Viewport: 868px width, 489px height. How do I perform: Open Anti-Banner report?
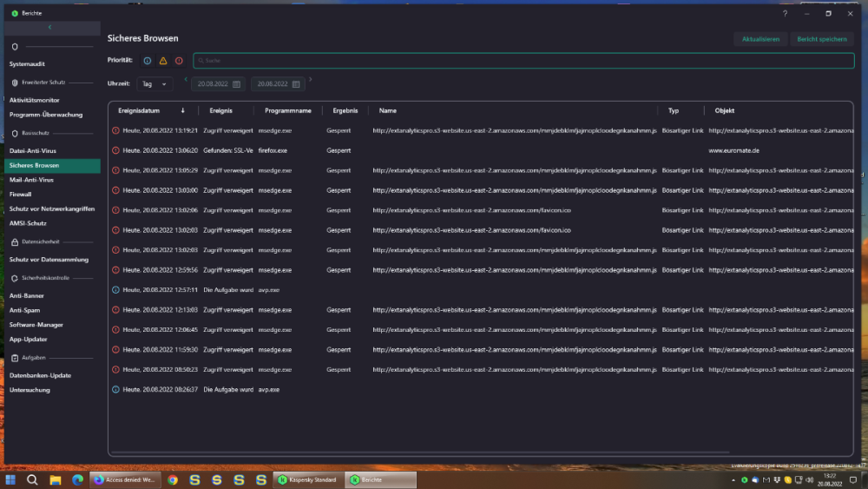(27, 295)
